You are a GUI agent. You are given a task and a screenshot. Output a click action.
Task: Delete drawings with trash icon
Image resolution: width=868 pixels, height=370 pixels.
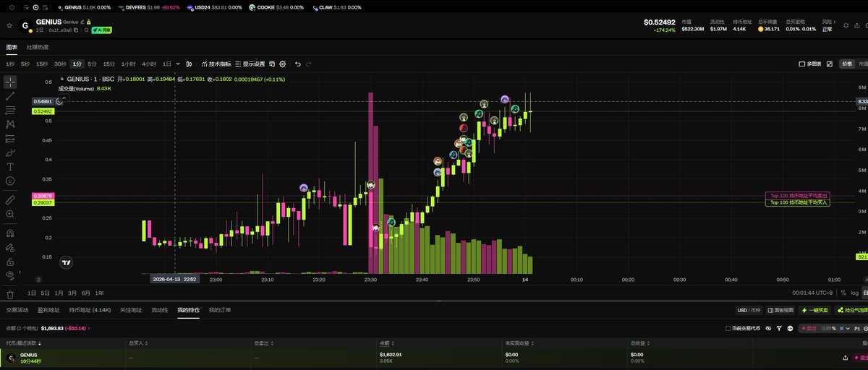tap(10, 295)
